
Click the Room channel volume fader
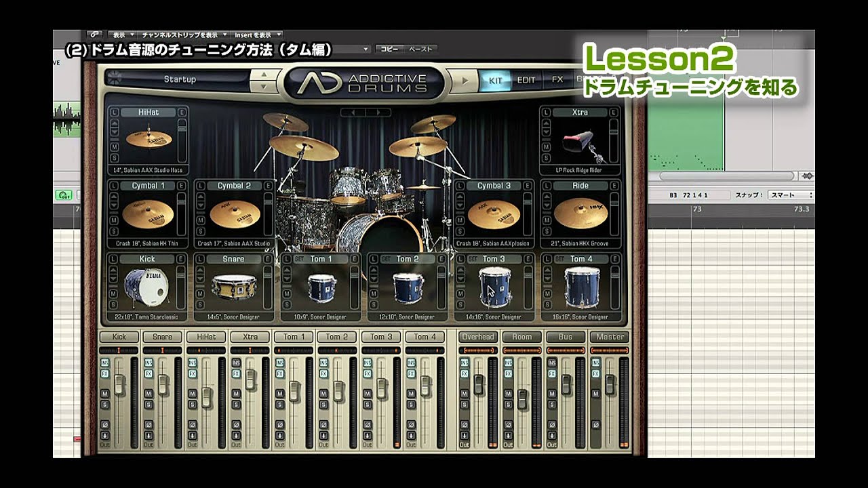[521, 399]
